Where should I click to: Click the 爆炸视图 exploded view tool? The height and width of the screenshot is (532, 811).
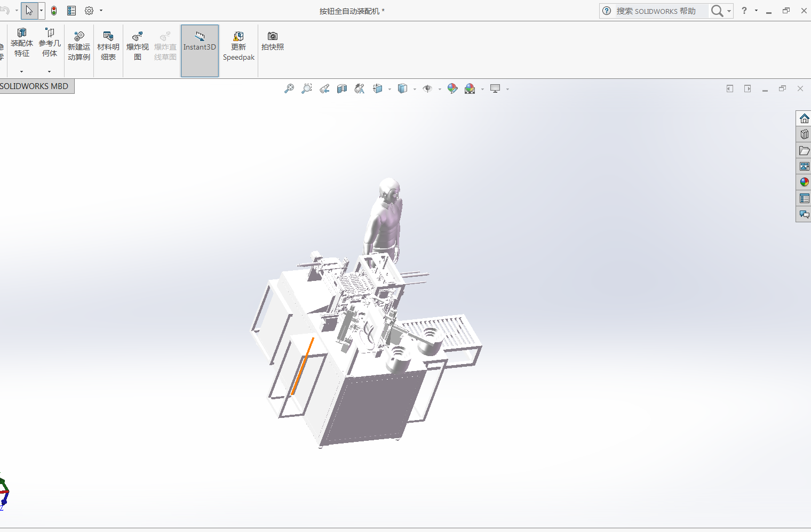click(x=138, y=46)
